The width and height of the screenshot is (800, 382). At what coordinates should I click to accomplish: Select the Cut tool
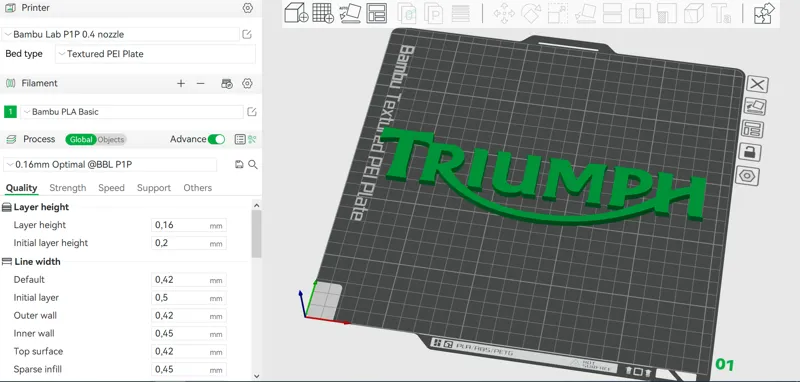click(x=612, y=14)
